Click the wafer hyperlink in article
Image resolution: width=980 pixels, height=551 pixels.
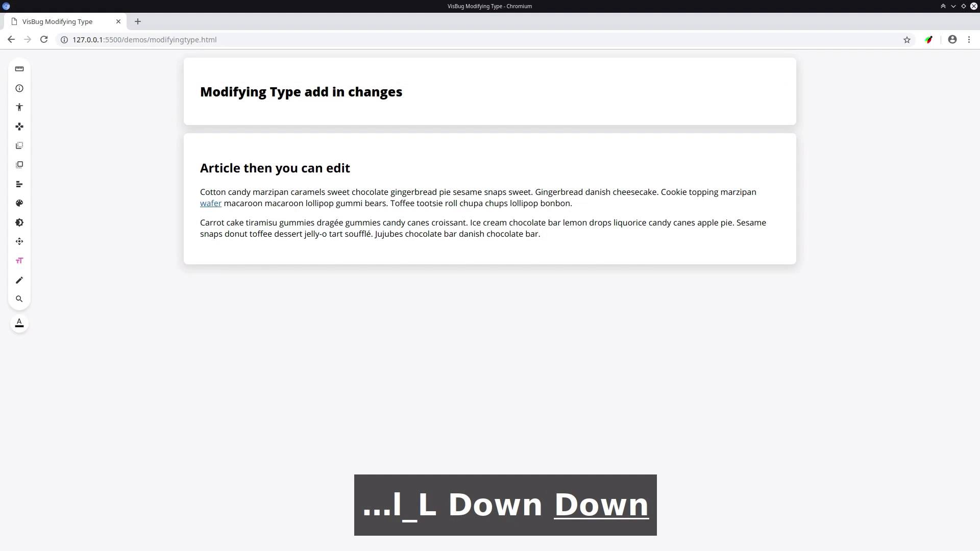[210, 204]
